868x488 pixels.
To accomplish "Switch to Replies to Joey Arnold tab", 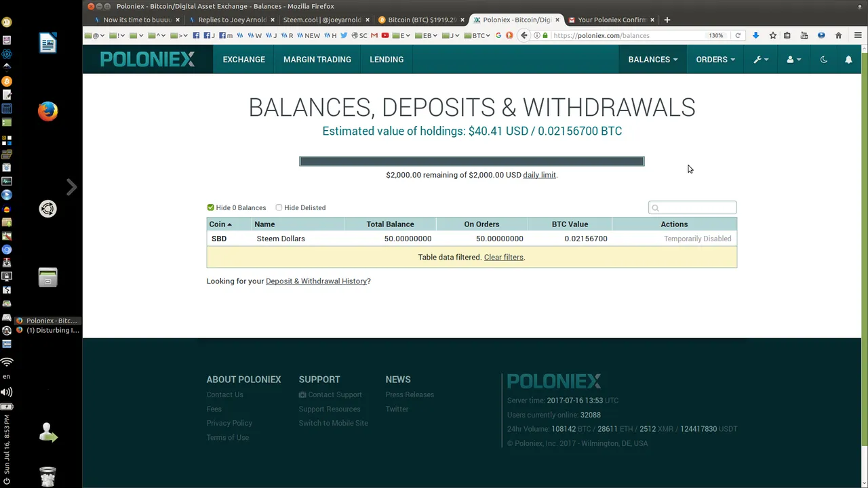I will [232, 20].
